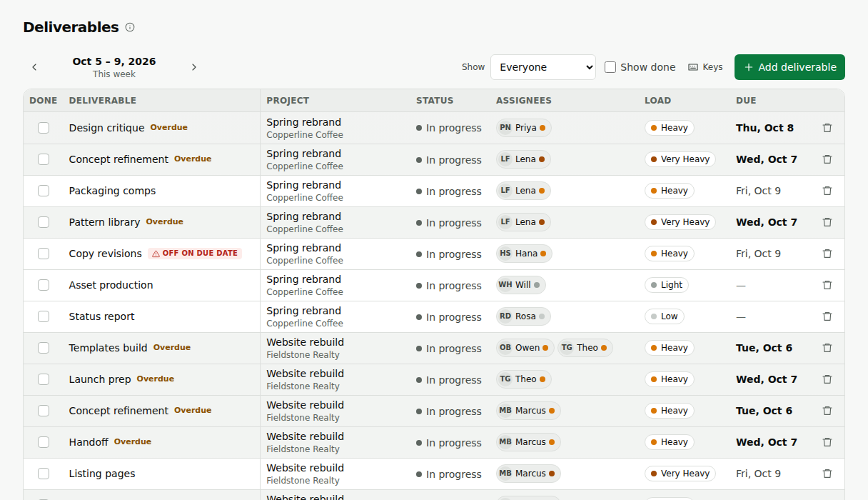Open the In progress status for Design critique

point(449,129)
